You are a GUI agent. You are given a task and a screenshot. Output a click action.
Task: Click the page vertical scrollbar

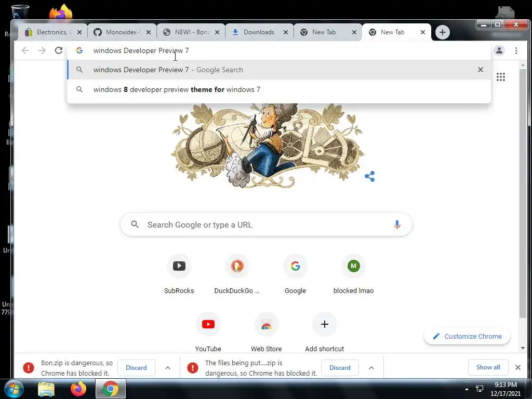523,193
